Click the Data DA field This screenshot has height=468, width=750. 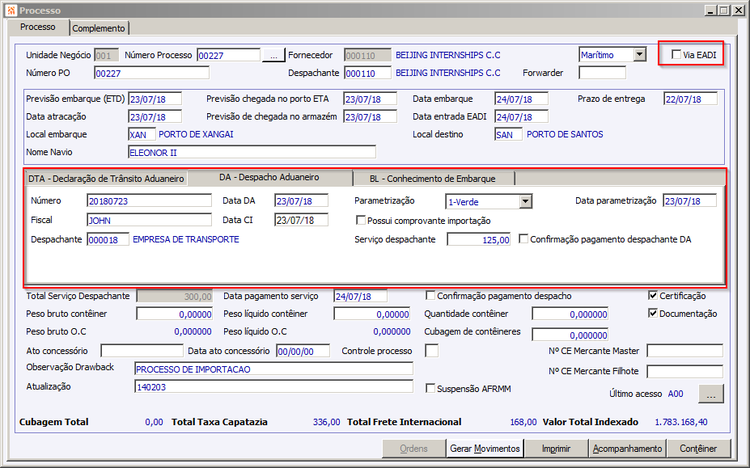tap(301, 201)
